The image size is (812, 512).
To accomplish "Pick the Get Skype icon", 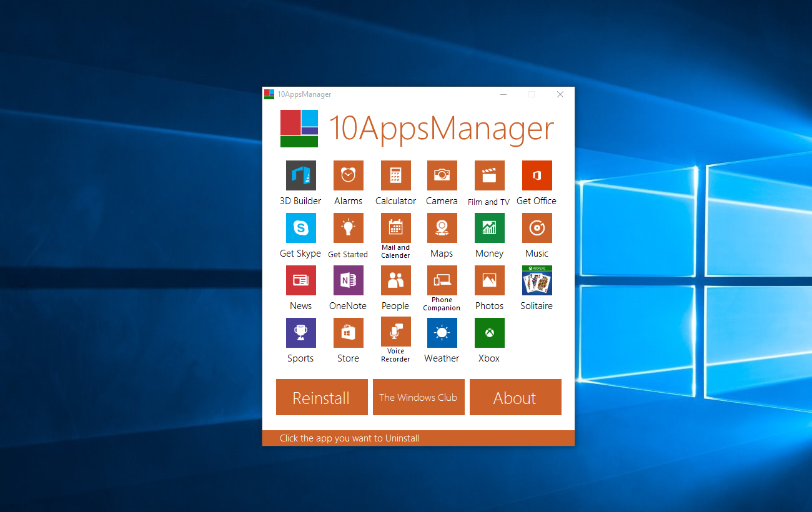I will [x=300, y=228].
